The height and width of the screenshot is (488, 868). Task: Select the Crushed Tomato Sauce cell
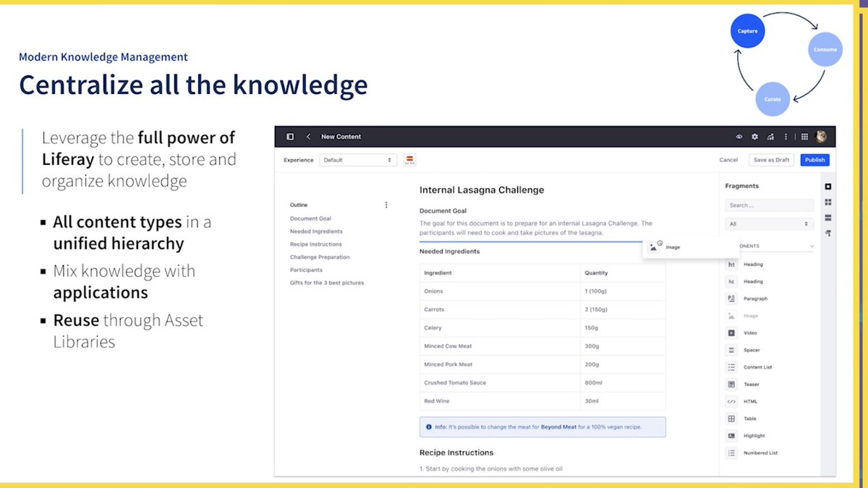(x=501, y=382)
